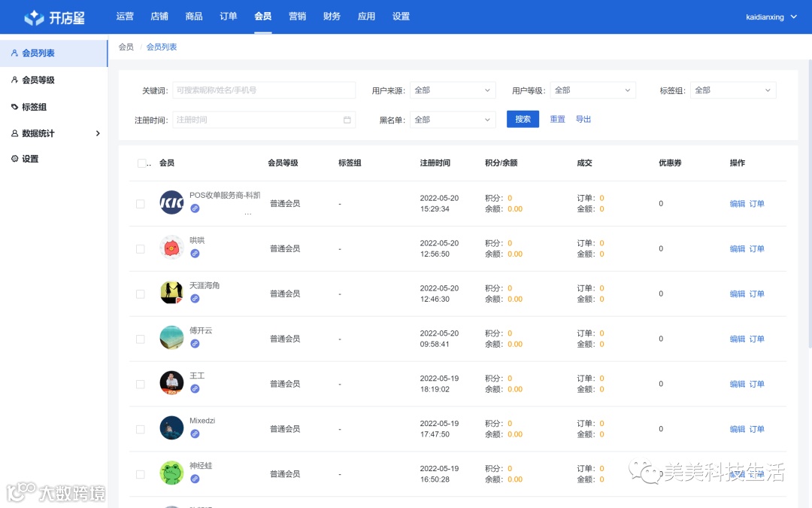This screenshot has height=508, width=812.
Task: Open the kaidianxing account dropdown
Action: (x=771, y=17)
